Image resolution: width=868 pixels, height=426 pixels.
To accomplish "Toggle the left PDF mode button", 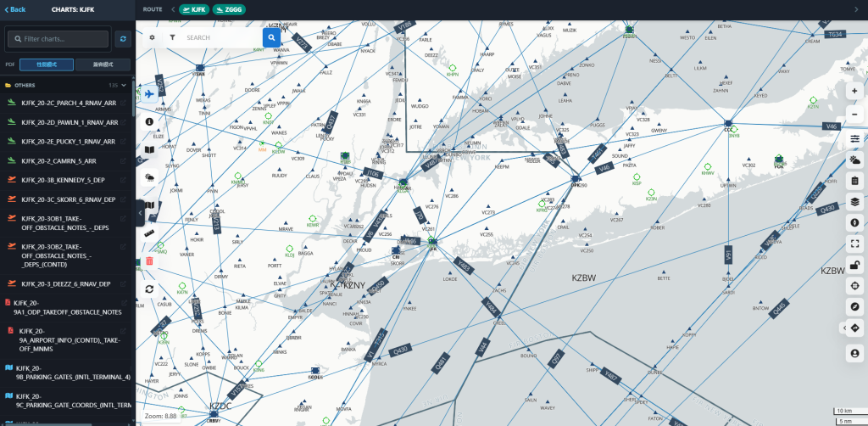I will [47, 64].
